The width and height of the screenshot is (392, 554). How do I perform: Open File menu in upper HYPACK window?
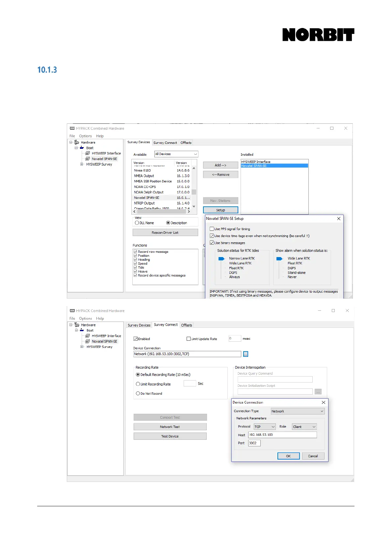click(72, 136)
